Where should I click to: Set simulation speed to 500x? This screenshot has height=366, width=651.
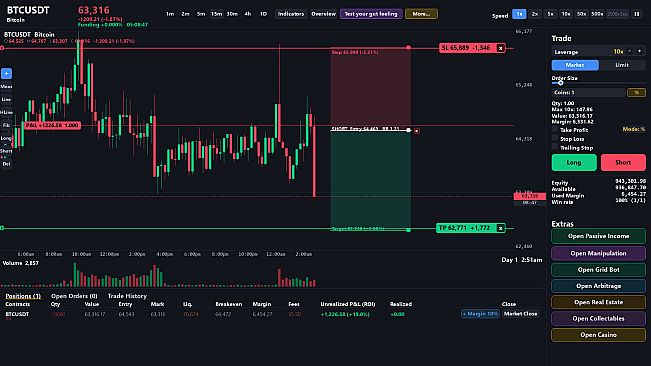click(597, 14)
